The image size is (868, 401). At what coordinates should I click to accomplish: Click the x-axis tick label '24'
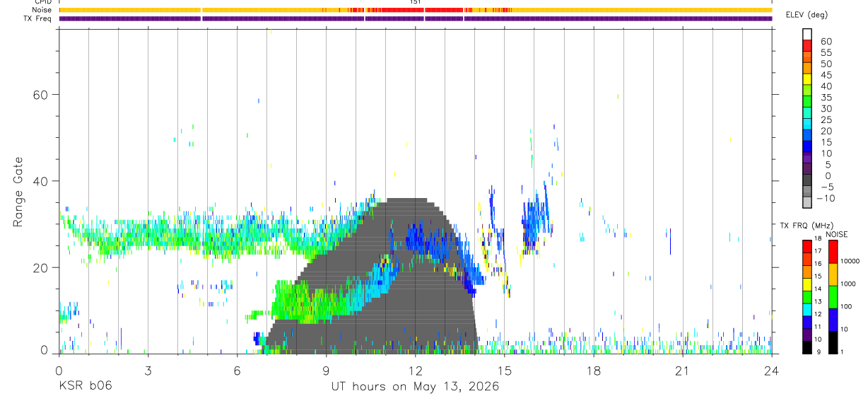(771, 371)
